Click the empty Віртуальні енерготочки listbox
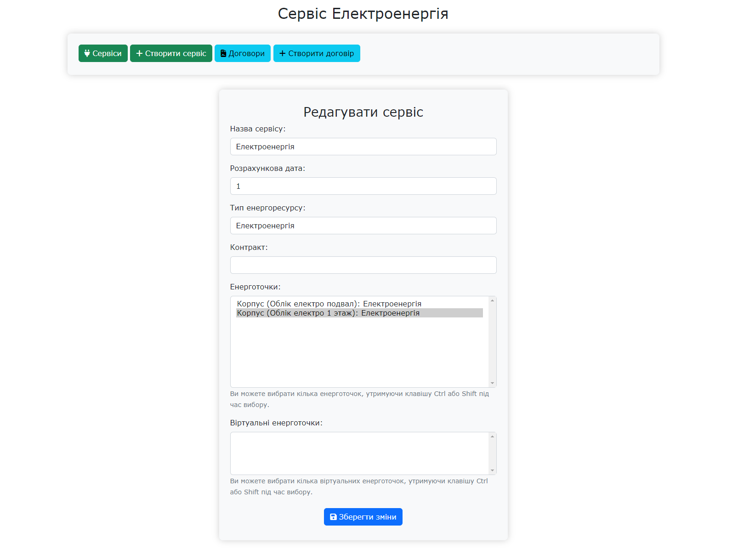 click(x=358, y=453)
